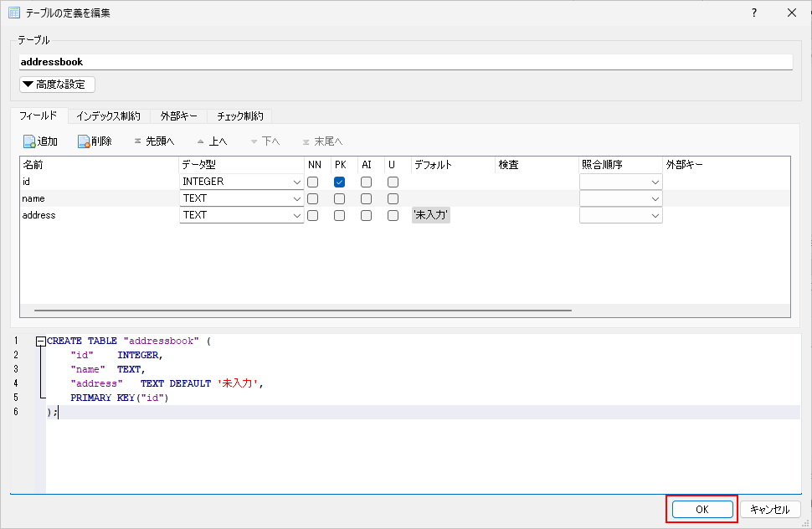
Task: Click the キャンセル button
Action: click(769, 509)
